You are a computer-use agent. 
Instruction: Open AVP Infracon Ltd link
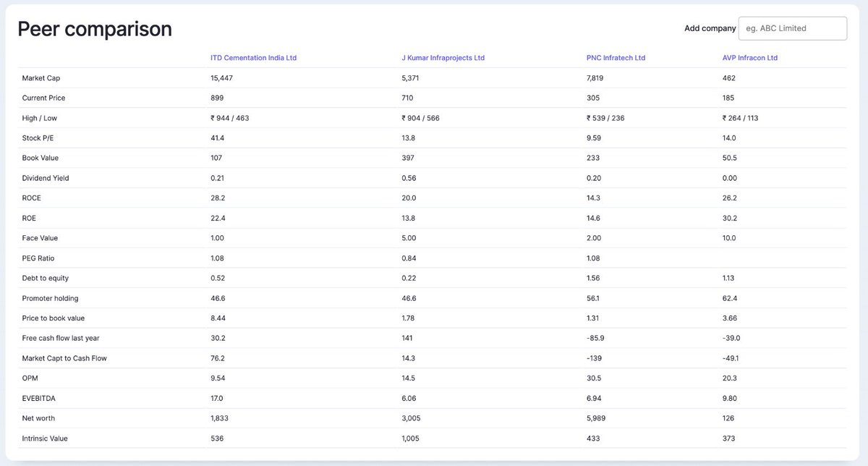[750, 58]
